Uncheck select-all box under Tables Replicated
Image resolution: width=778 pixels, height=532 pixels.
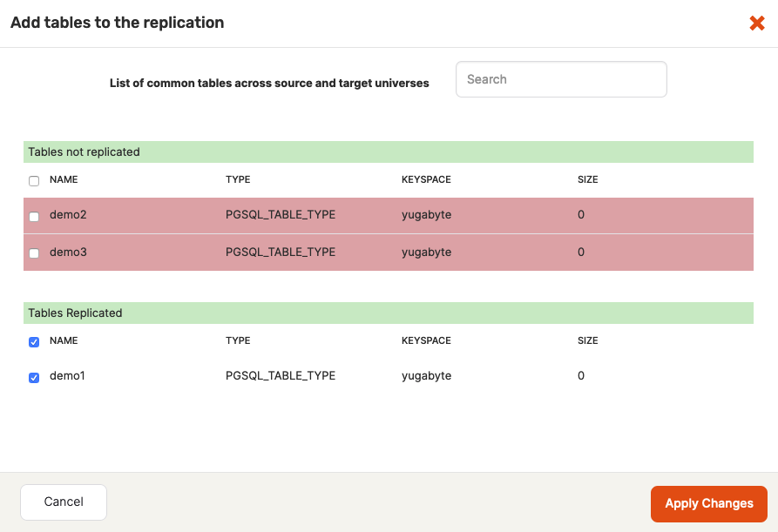point(34,342)
